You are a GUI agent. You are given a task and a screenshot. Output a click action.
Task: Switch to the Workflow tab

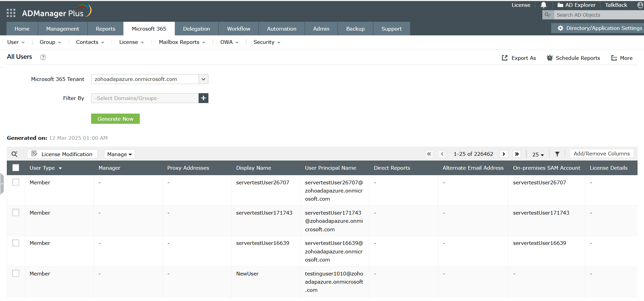point(239,29)
